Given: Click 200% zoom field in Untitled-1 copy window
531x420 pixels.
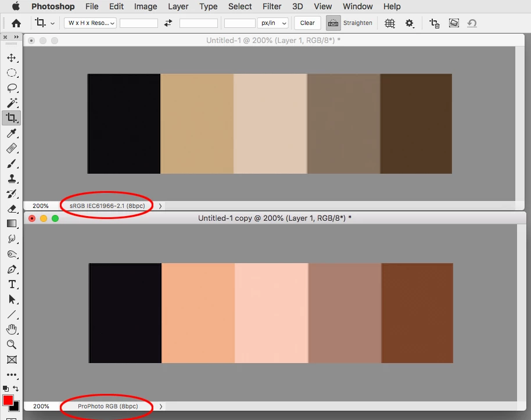Looking at the screenshot, I should (41, 406).
